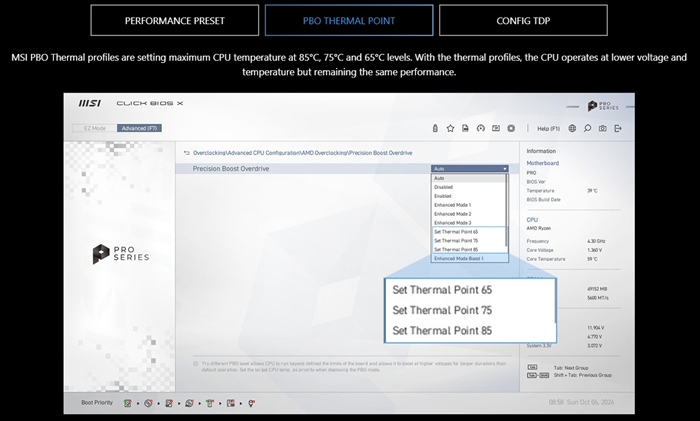Click the Tab: Next Group key hint
This screenshot has width=700, height=421.
click(571, 368)
